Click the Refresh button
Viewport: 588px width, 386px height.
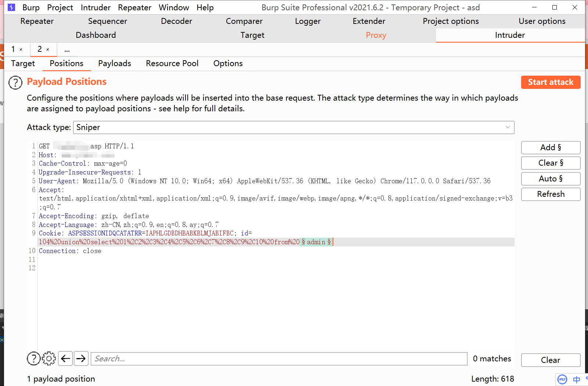(551, 194)
